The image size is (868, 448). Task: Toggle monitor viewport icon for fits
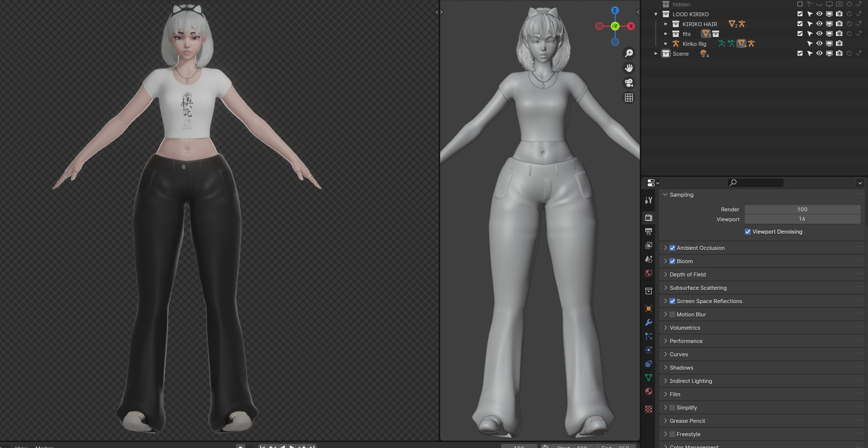(x=830, y=34)
